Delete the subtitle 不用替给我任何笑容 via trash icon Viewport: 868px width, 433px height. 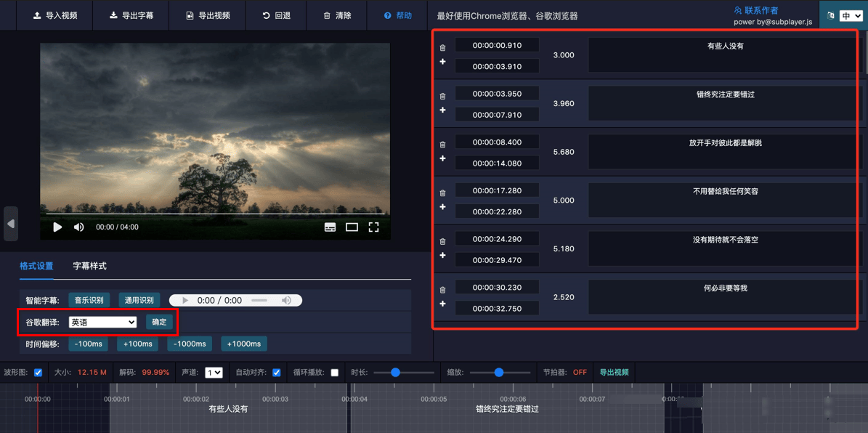point(442,193)
